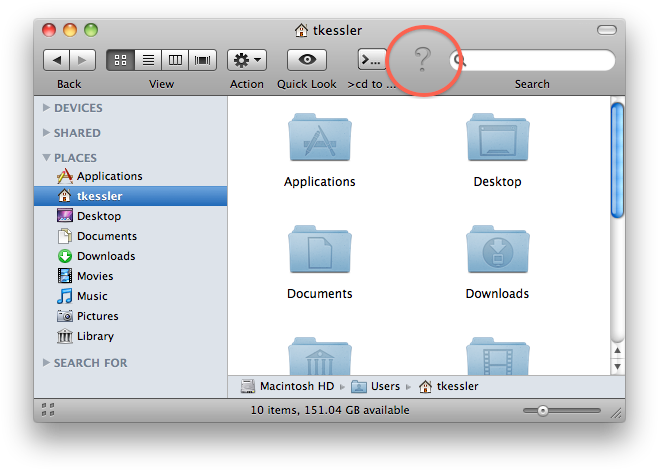Click Users in the path bar
The height and width of the screenshot is (470, 658).
[376, 386]
